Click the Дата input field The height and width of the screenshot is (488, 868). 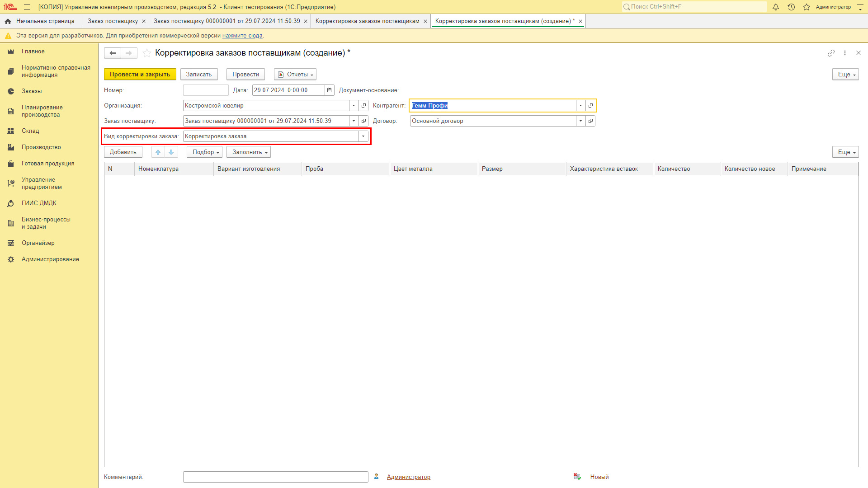(288, 90)
